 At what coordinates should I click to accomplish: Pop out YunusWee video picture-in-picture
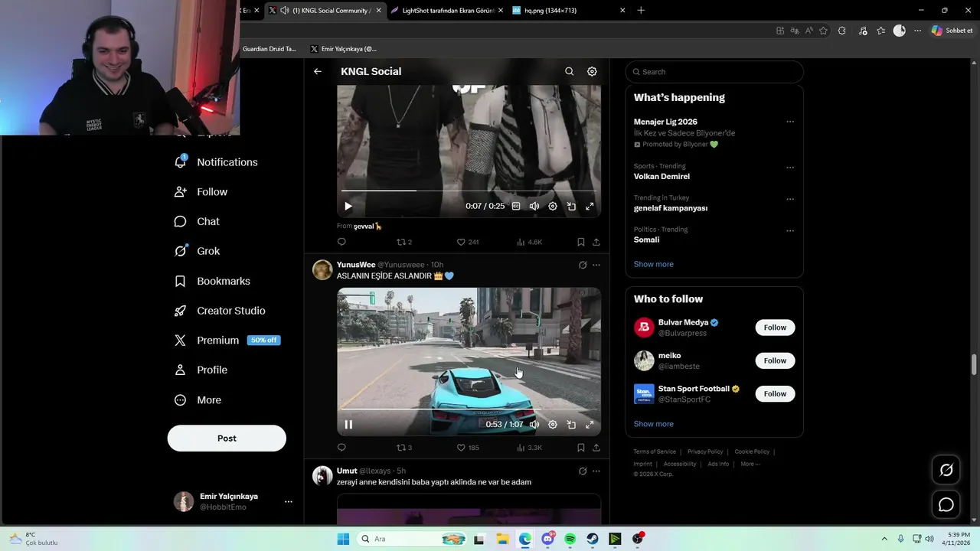[x=571, y=425]
